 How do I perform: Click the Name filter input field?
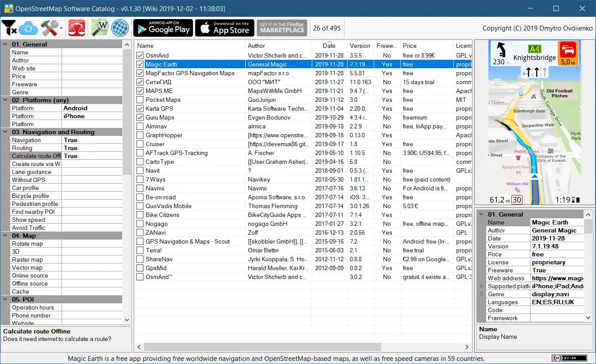[92, 52]
